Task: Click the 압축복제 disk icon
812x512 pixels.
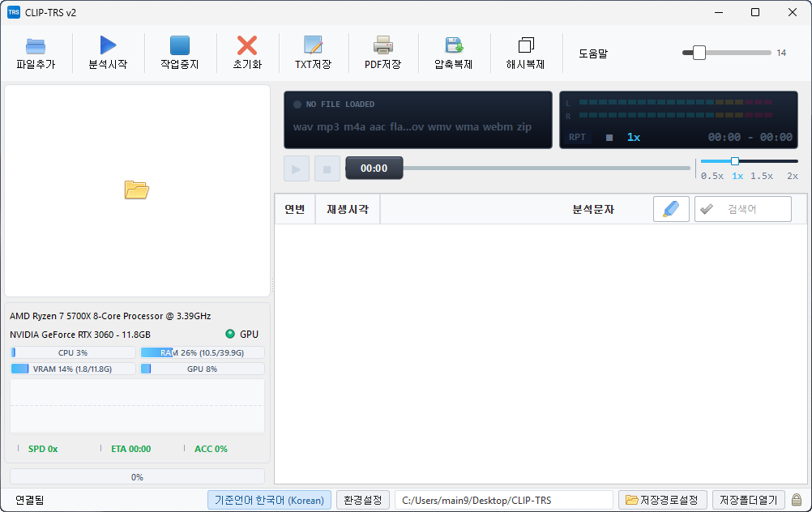Action: click(454, 45)
